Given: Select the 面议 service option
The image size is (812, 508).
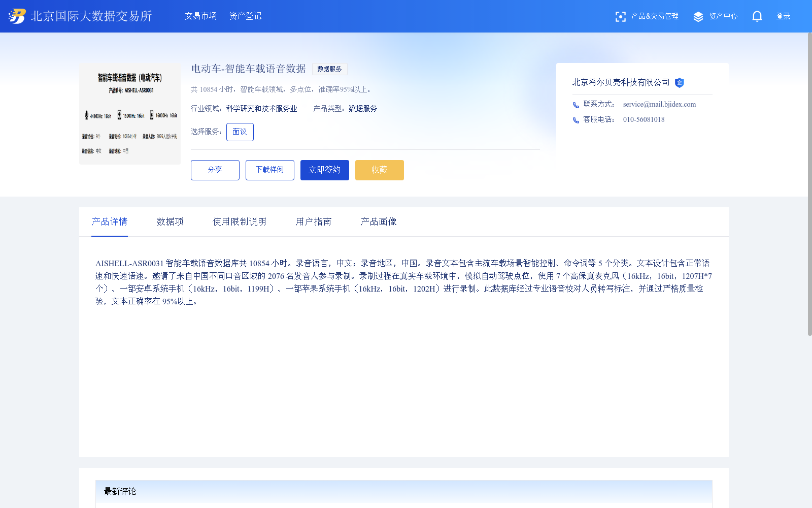Looking at the screenshot, I should (240, 132).
